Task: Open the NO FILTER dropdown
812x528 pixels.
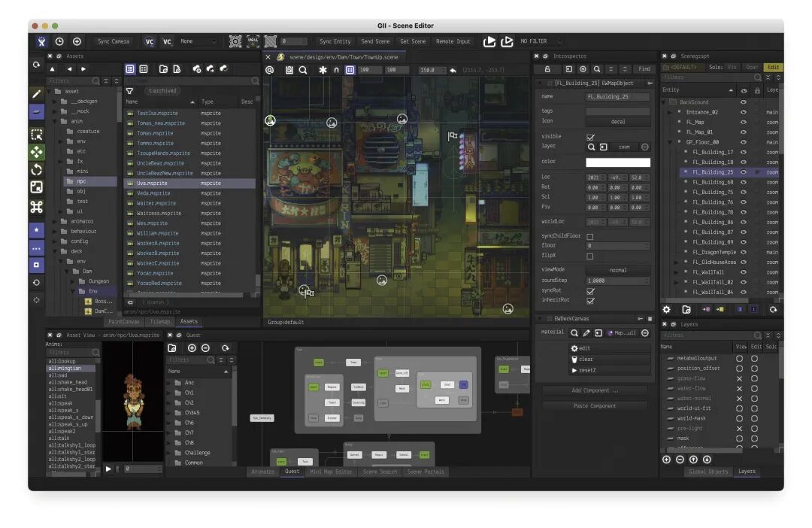Action: (541, 41)
